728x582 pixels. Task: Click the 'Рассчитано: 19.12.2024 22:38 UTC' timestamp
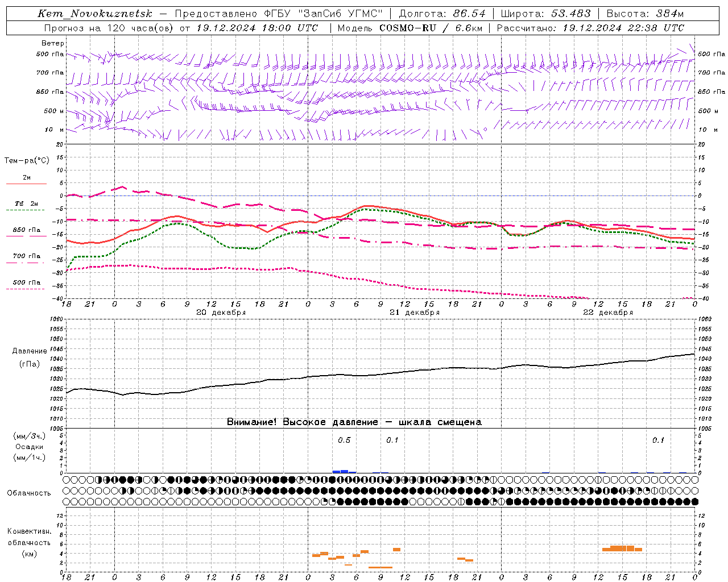click(x=590, y=28)
